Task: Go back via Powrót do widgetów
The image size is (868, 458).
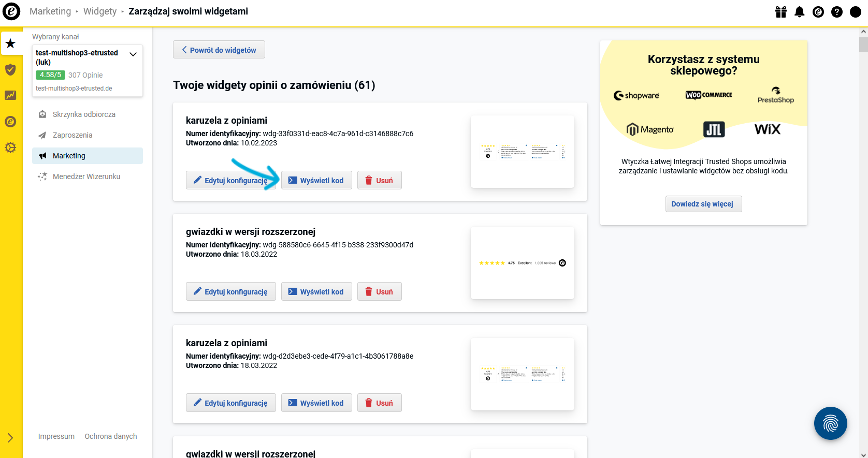Action: pyautogui.click(x=219, y=50)
